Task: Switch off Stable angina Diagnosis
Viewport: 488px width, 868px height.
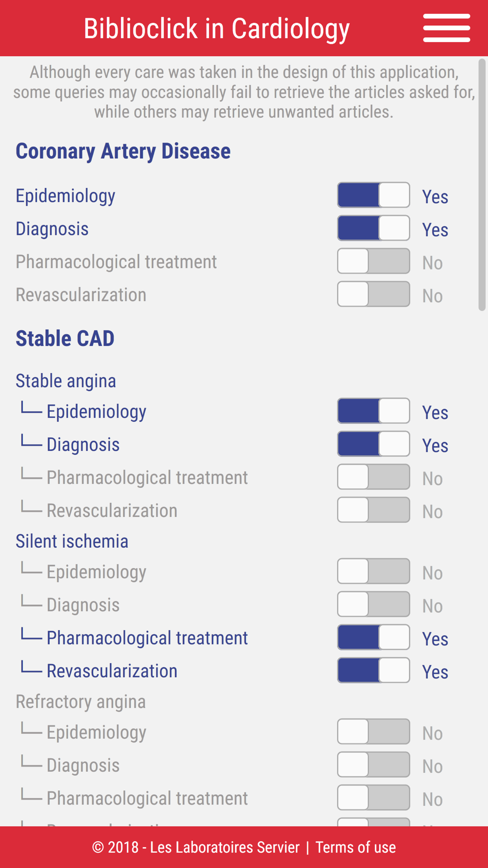Action: [x=373, y=444]
